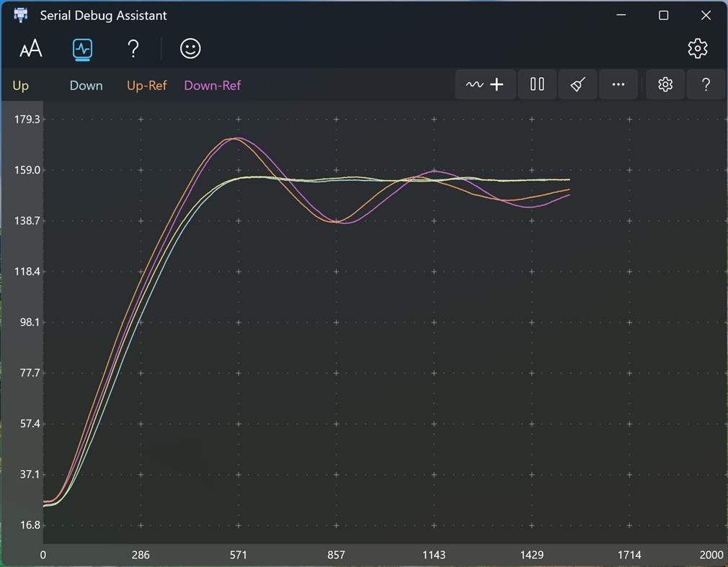The width and height of the screenshot is (728, 567).
Task: Open app settings gear at top right
Action: 697,48
